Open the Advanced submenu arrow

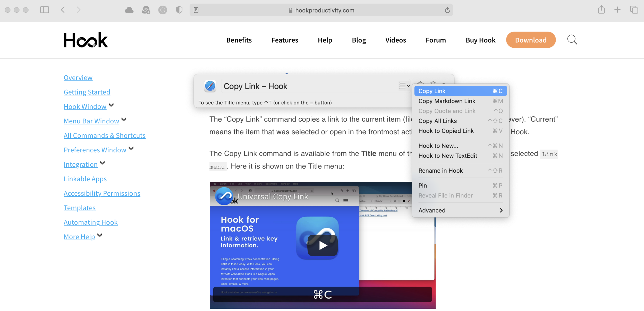pyautogui.click(x=501, y=211)
